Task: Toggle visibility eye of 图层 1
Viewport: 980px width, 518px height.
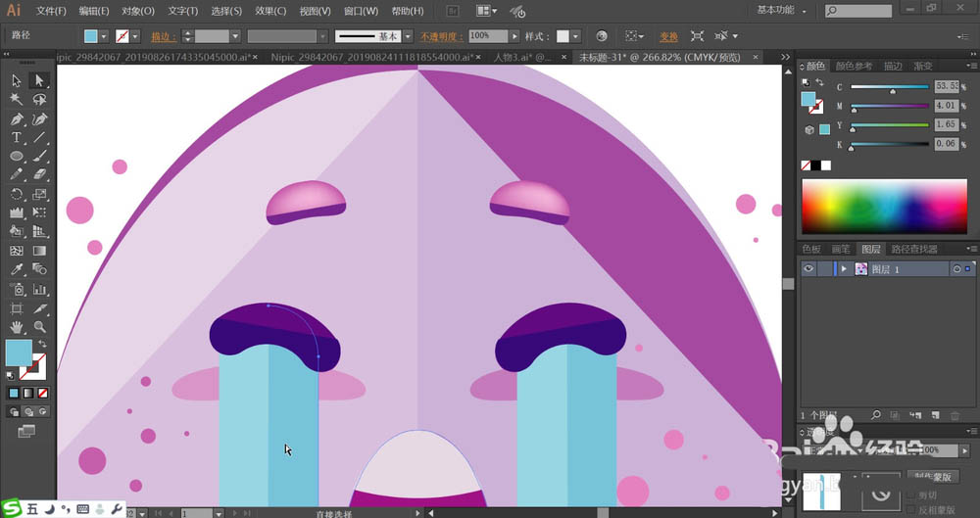Action: tap(808, 268)
